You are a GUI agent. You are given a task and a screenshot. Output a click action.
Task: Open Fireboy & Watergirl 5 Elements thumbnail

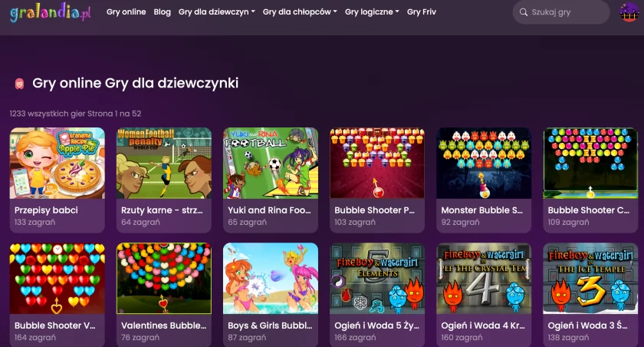coord(377,279)
